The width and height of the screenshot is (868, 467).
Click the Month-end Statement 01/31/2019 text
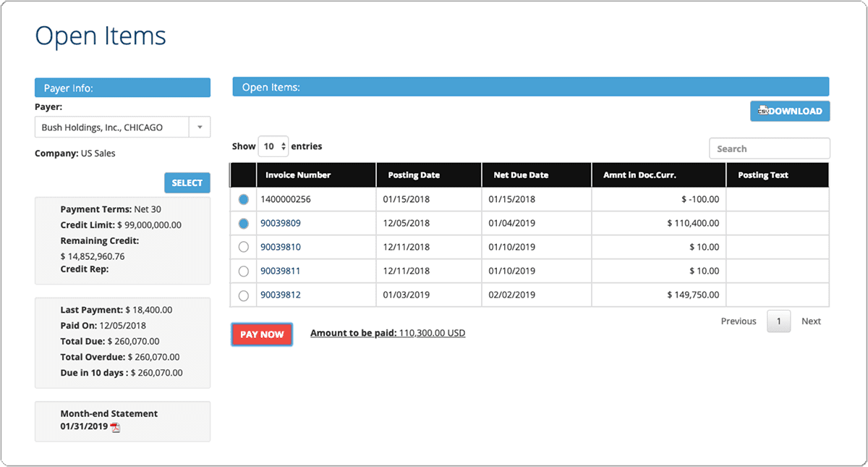coord(109,420)
